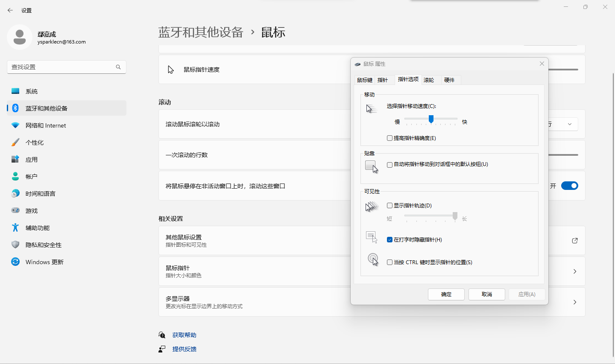Open the 获取帮助 link

184,335
